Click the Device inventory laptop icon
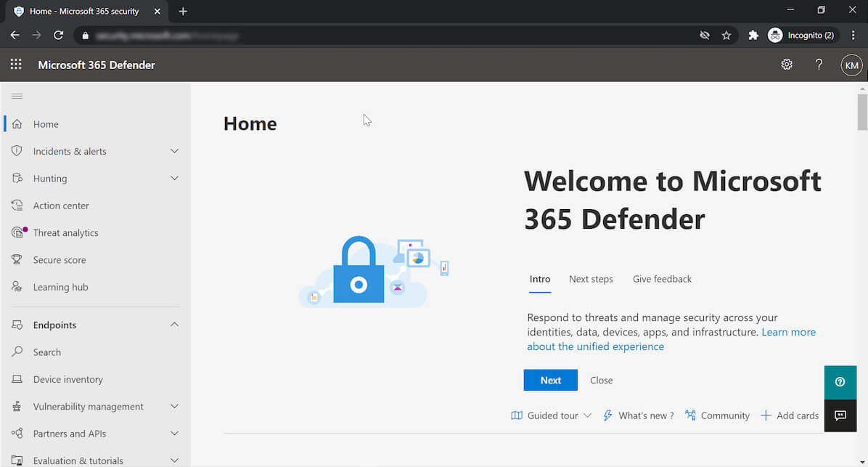This screenshot has height=467, width=868. click(17, 379)
